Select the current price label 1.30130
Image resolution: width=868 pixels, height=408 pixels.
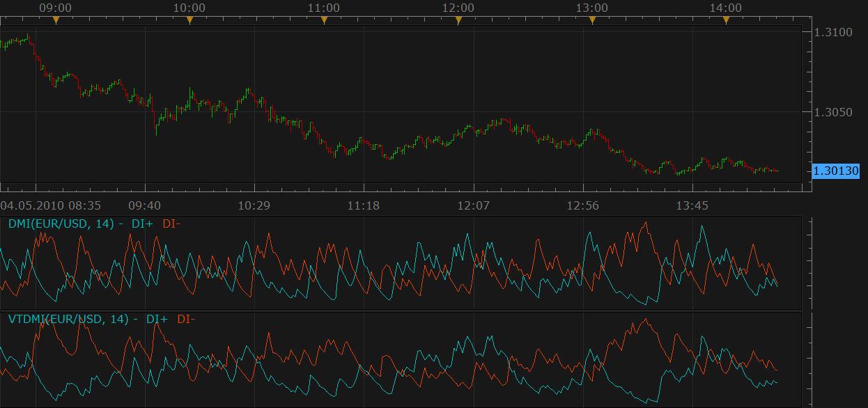(836, 171)
